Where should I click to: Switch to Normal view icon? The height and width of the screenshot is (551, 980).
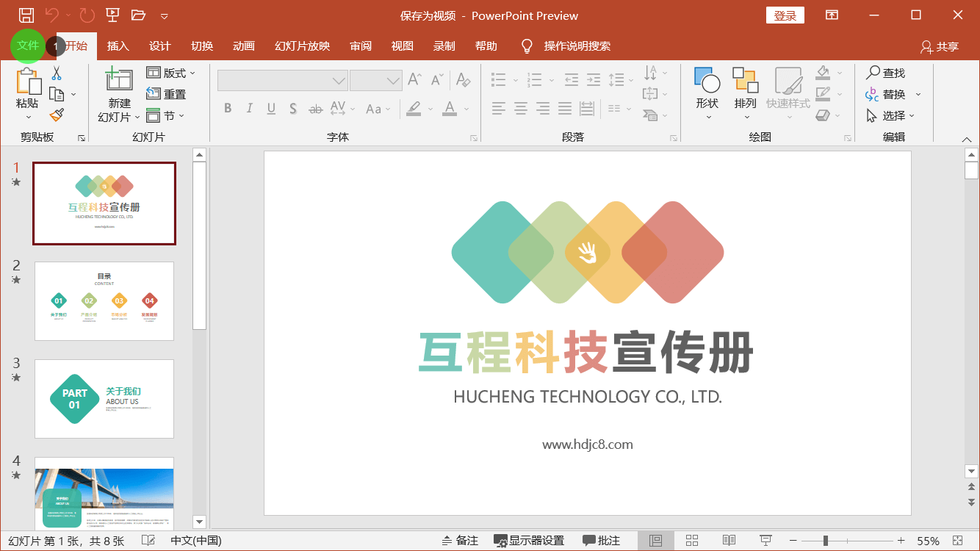[x=656, y=541]
